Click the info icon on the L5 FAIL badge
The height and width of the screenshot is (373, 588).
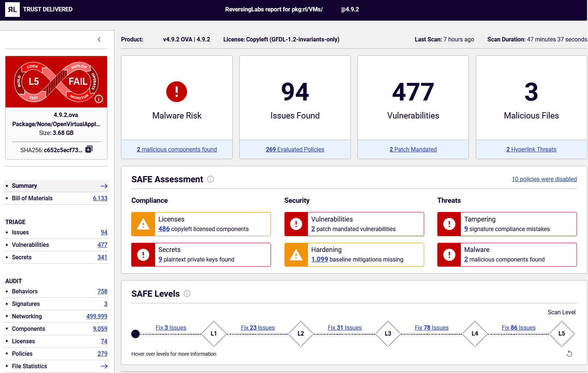(100, 99)
